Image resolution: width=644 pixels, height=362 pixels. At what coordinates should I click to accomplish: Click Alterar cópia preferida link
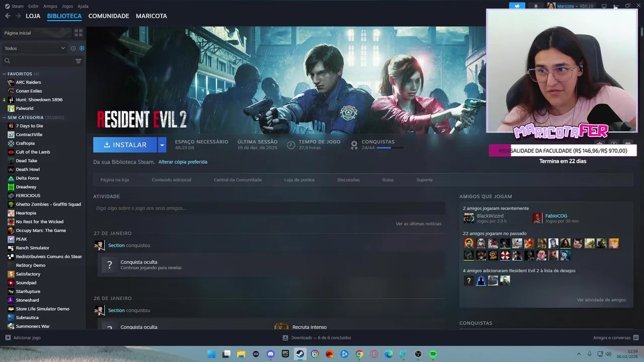coord(183,162)
